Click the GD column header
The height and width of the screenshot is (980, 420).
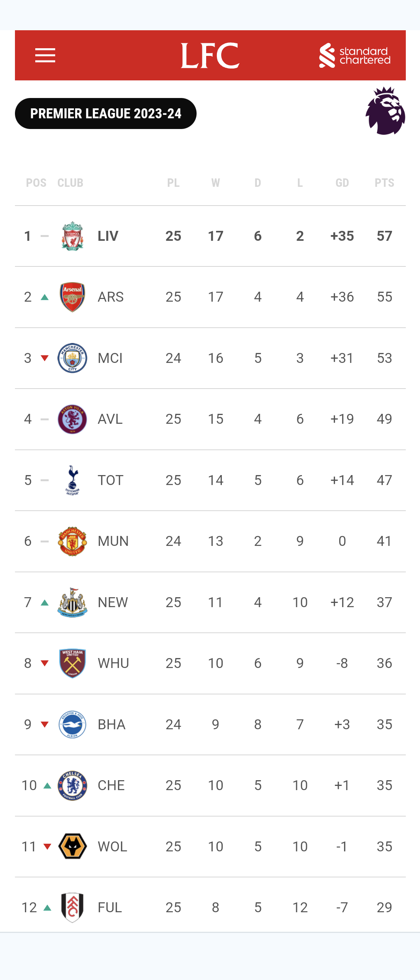click(342, 183)
